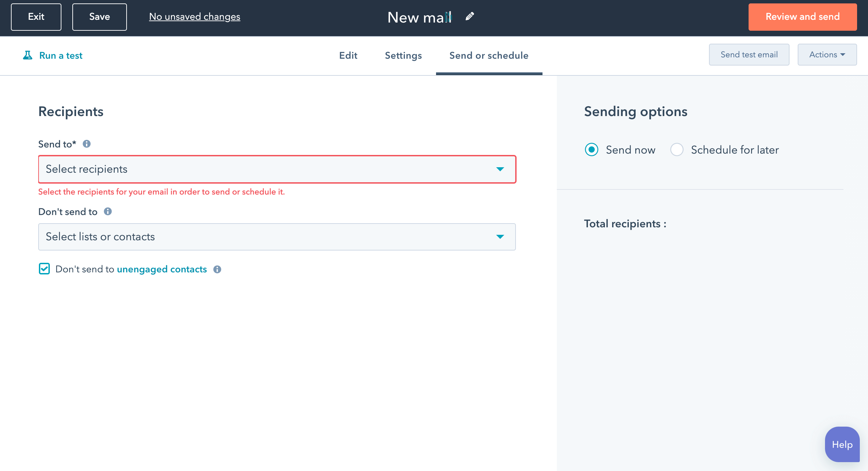The image size is (868, 471).
Task: Click the Send test email button icon
Action: tap(749, 55)
